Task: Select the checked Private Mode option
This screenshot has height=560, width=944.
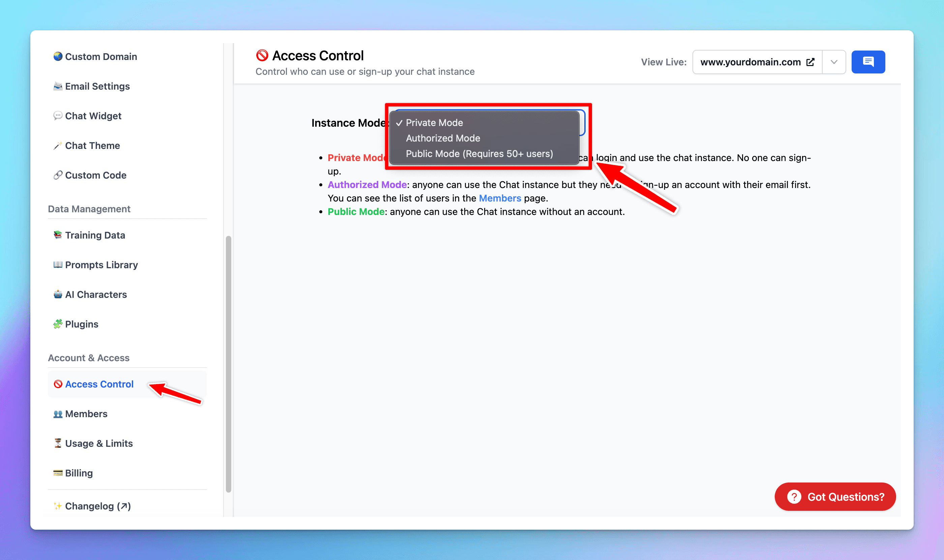Action: tap(434, 123)
